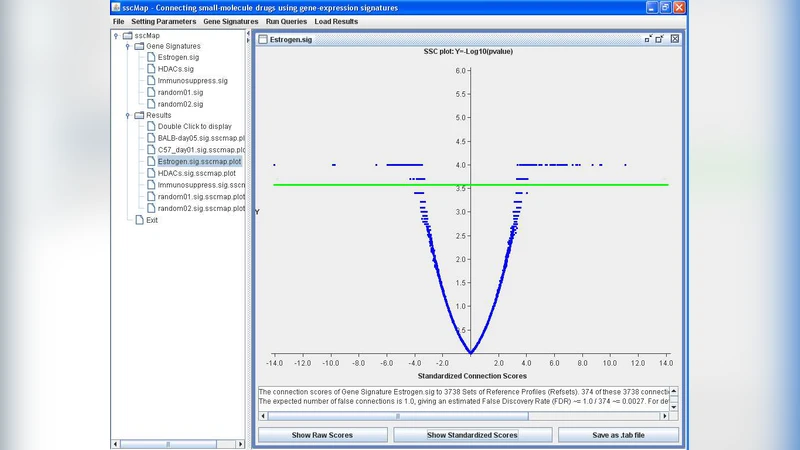Click the file icon beside HDACs.sig
Image resolution: width=800 pixels, height=450 pixels.
pos(151,69)
